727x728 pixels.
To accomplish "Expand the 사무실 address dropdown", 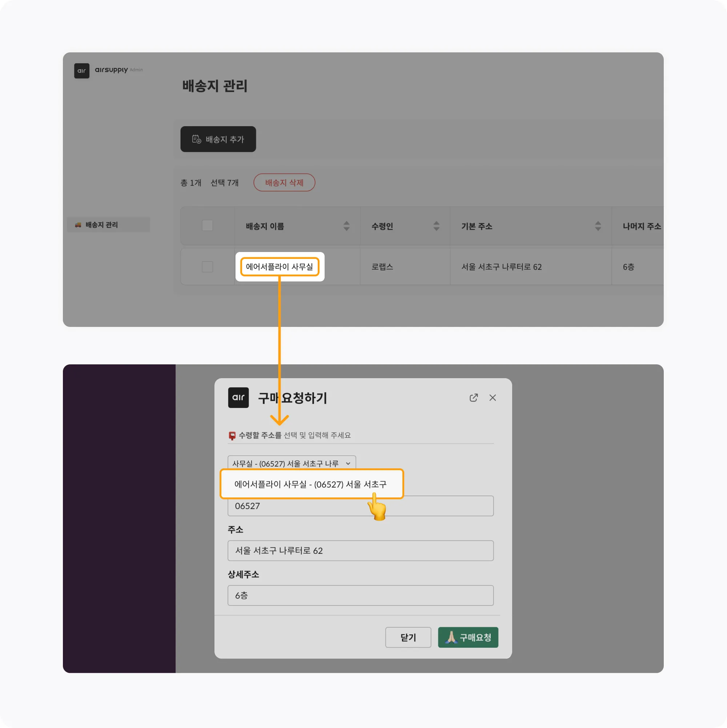I will 292,463.
